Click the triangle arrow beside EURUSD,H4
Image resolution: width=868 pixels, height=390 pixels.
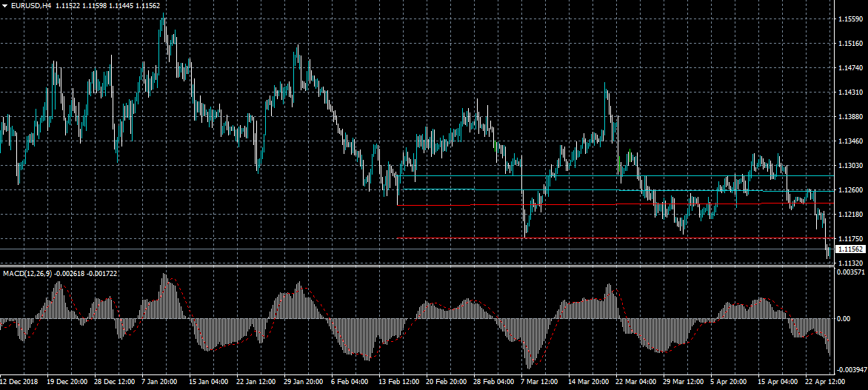(x=5, y=6)
